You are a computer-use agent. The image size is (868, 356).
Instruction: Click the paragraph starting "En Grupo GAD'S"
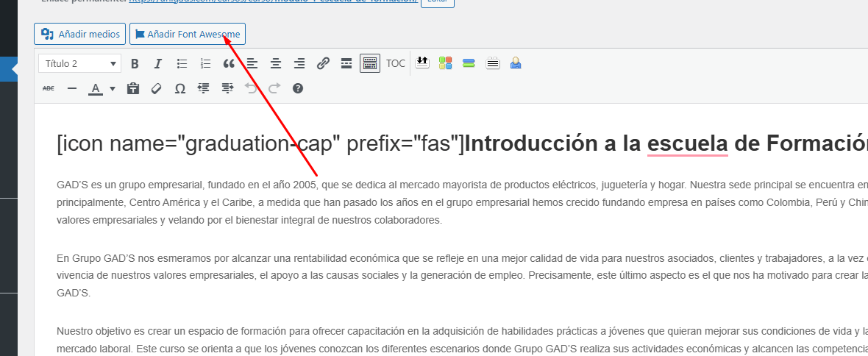click(462, 275)
